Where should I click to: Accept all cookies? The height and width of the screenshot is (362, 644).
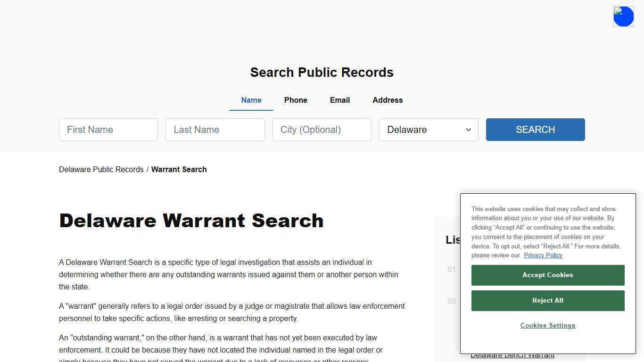[547, 275]
